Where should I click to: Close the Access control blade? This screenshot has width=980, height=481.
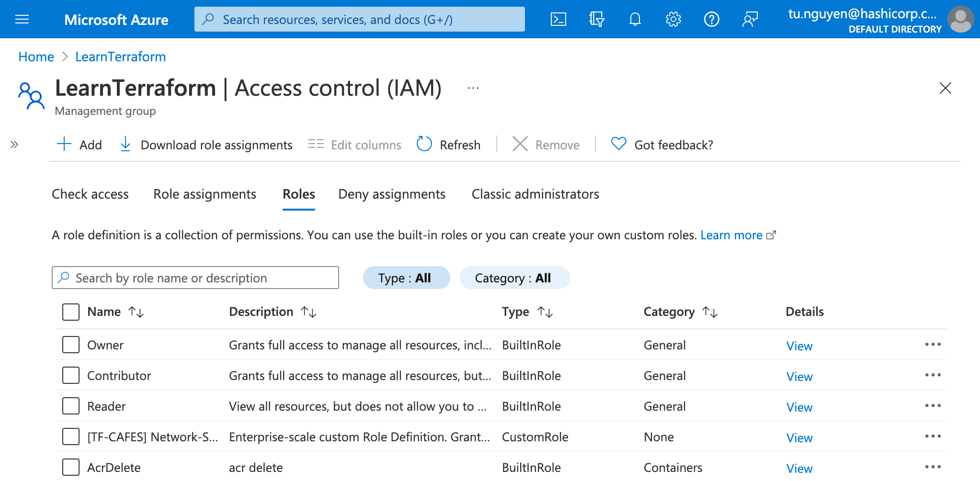click(946, 88)
